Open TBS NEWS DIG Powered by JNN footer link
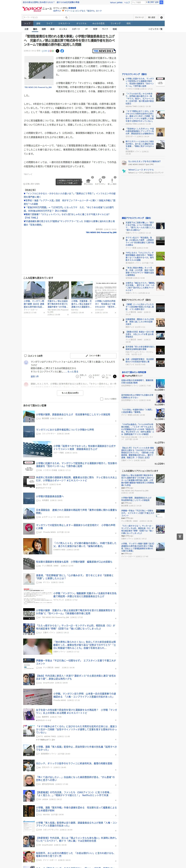This screenshot has width=186, height=868. [x=101, y=232]
